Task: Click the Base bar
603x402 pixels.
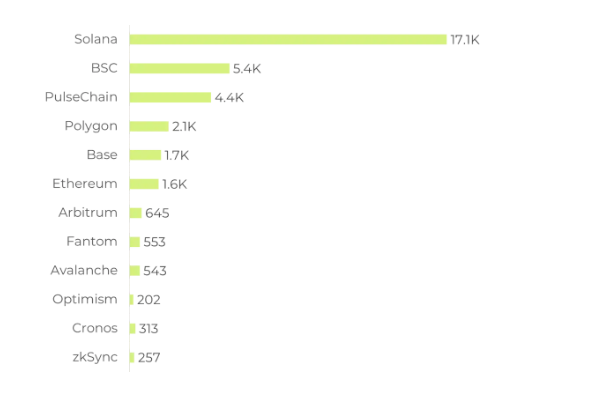Action: (145, 155)
